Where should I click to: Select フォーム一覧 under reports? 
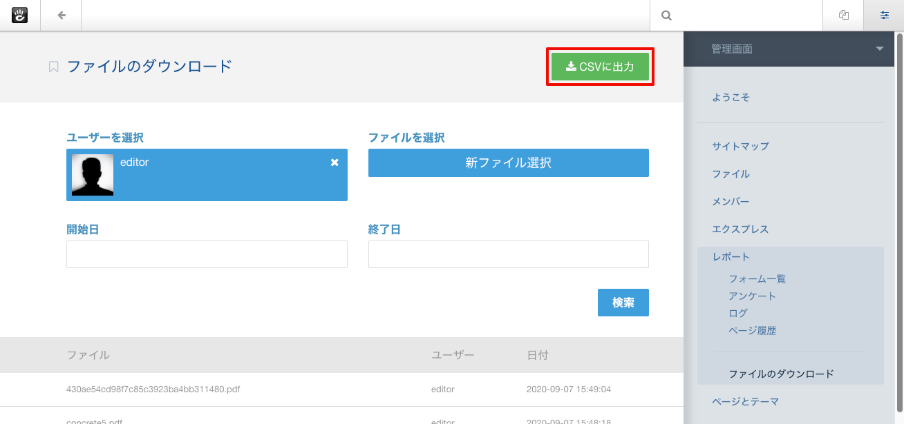[x=757, y=279]
